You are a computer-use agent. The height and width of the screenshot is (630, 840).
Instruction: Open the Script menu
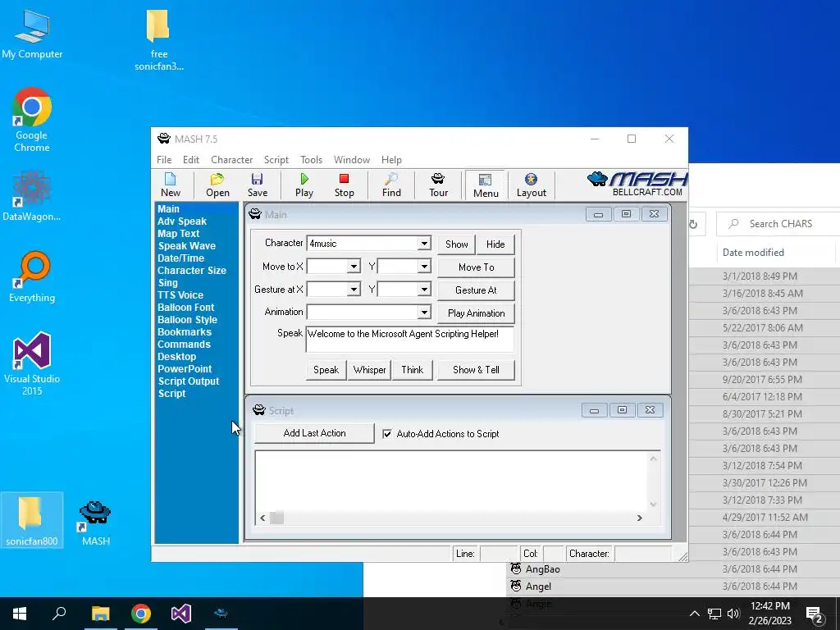pyautogui.click(x=276, y=160)
